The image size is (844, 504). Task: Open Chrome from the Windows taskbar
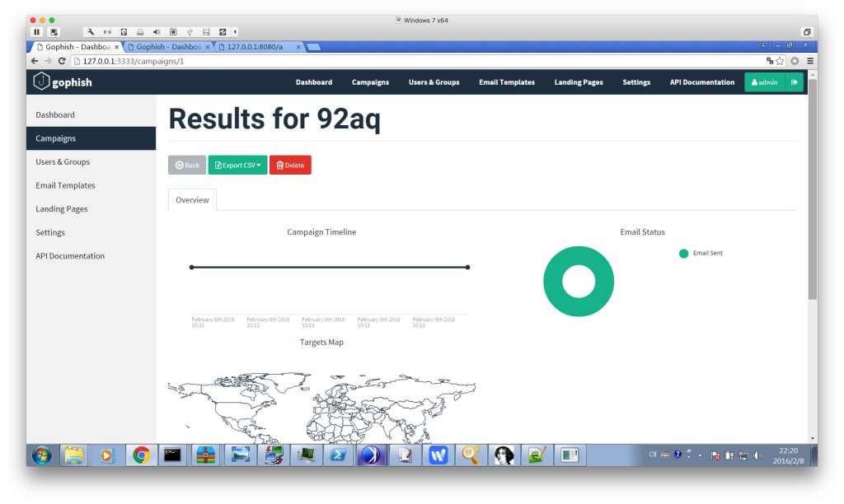(141, 455)
